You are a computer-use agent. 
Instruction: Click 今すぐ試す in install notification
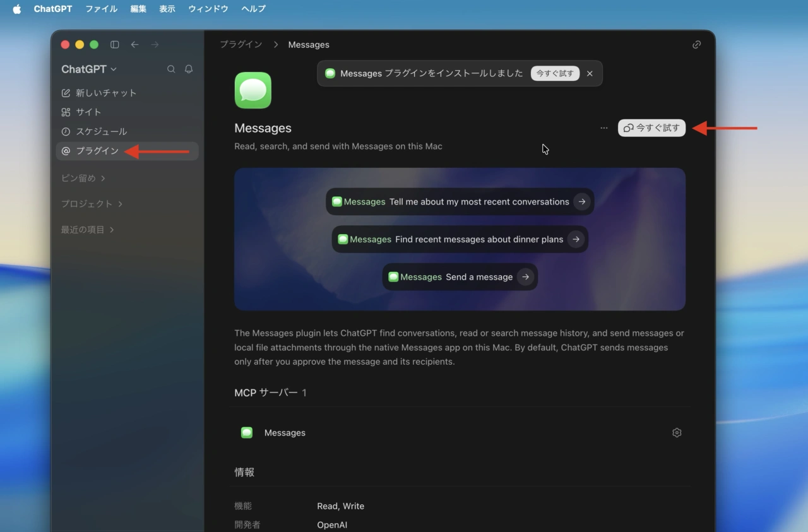(555, 73)
